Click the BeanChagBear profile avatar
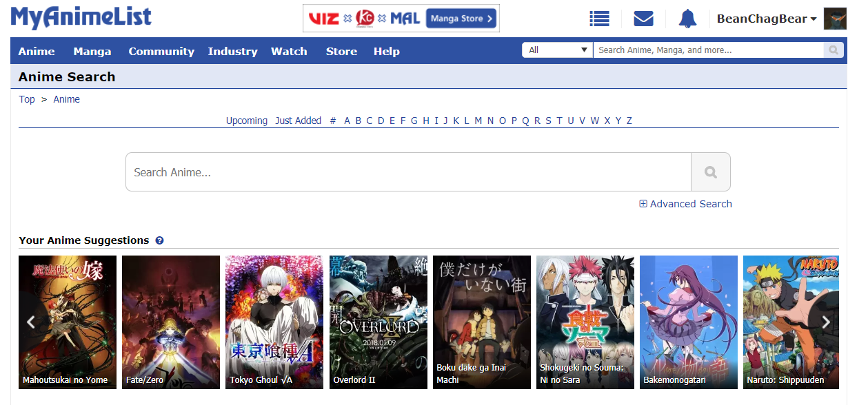The width and height of the screenshot is (868, 405). coord(835,19)
